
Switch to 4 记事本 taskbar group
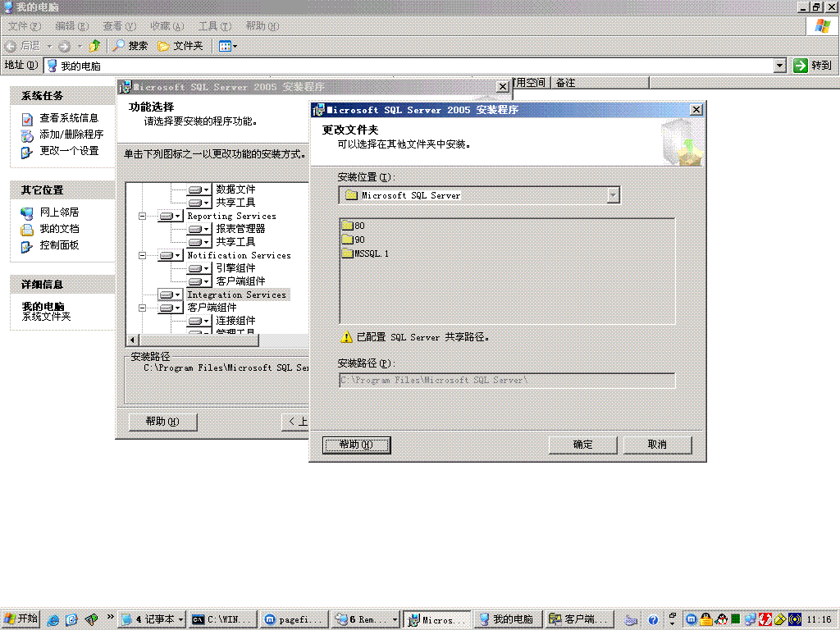coord(152,619)
